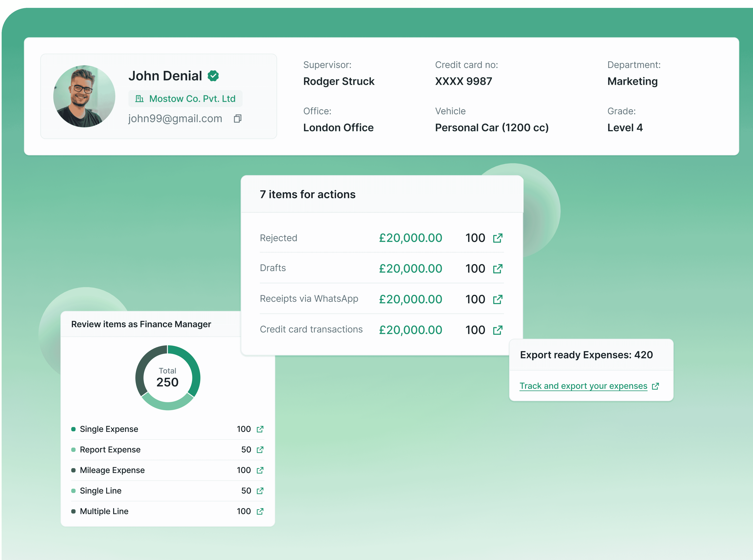Click the verified badge beside John Denial

click(x=213, y=76)
